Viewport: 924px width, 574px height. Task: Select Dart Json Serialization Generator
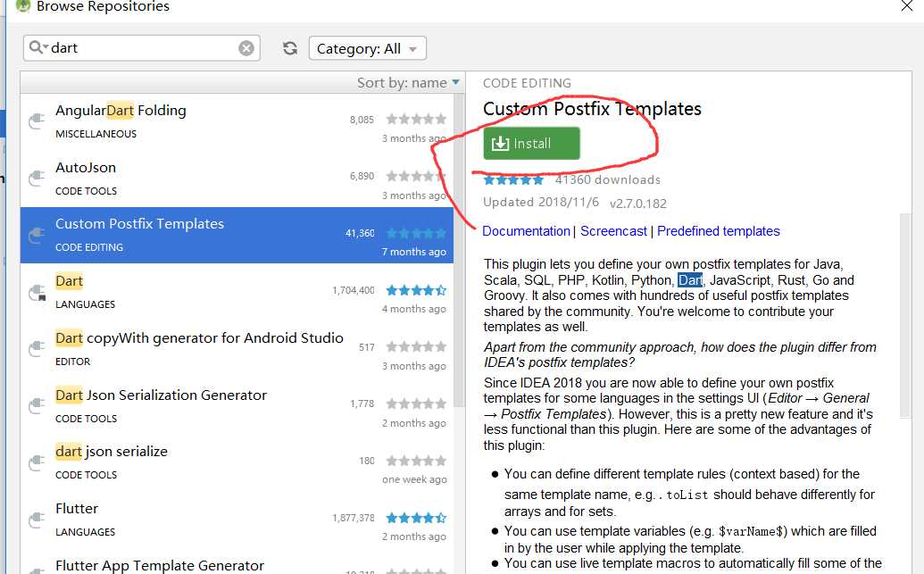click(x=237, y=406)
